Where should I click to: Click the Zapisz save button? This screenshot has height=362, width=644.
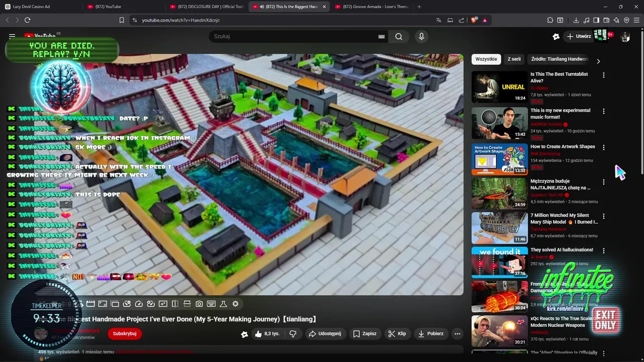pos(365,333)
